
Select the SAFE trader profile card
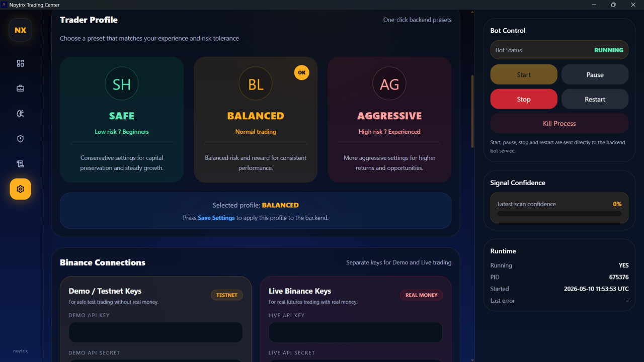click(122, 120)
